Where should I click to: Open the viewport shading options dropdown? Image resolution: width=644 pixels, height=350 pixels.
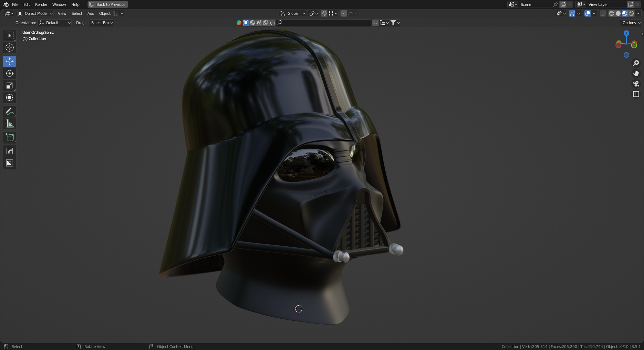[x=638, y=13]
